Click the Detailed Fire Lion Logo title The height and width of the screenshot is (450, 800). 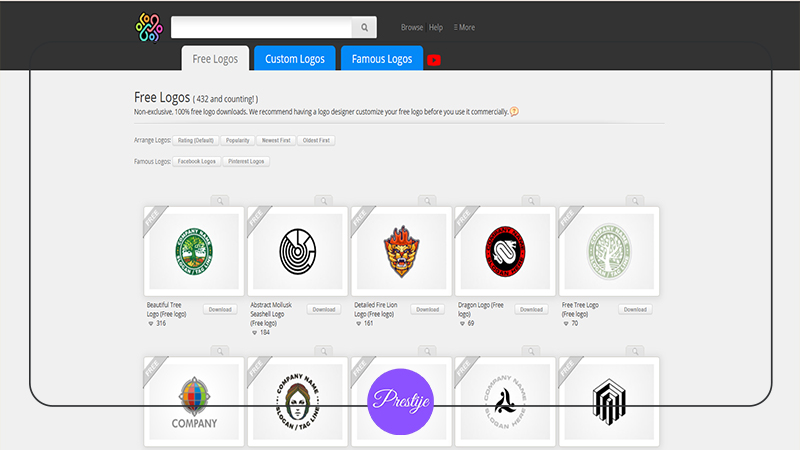coord(376,309)
